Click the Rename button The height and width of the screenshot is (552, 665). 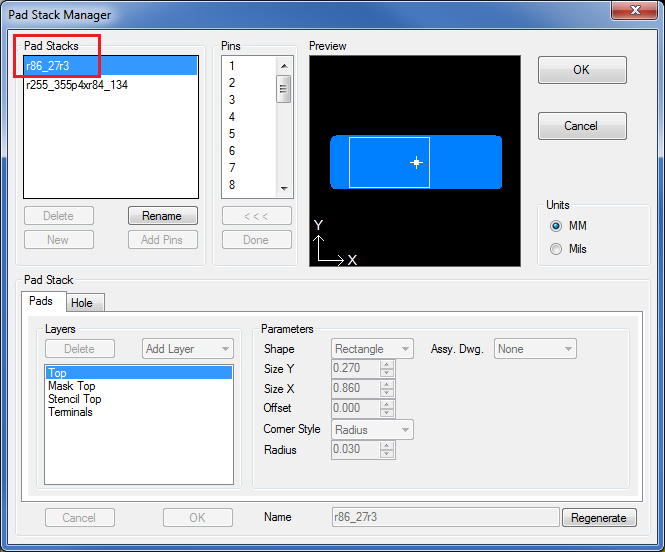pos(162,216)
